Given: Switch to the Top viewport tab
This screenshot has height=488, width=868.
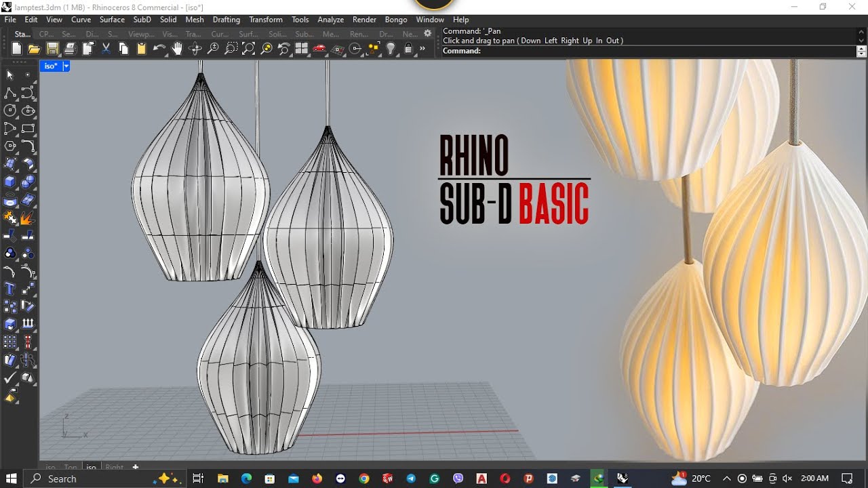Looking at the screenshot, I should coord(71,467).
